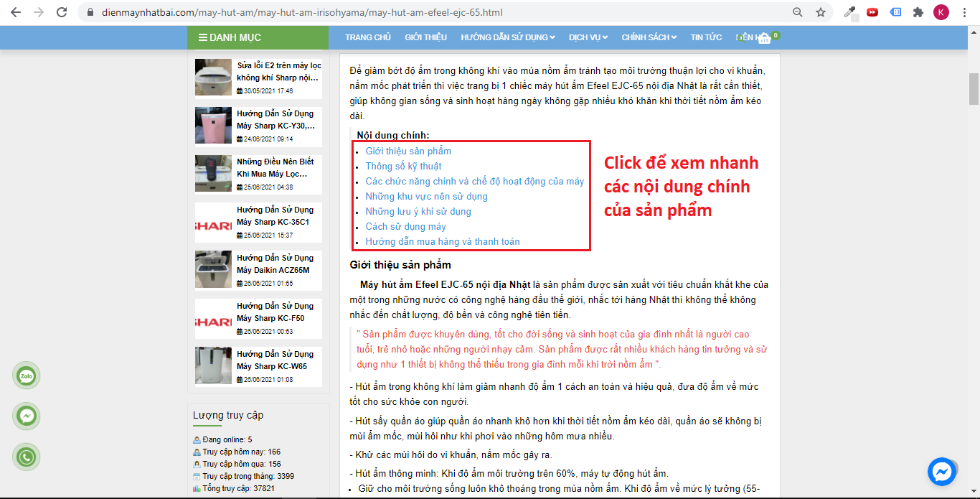The image size is (980, 499).
Task: Click the Zalo chat floating icon
Action: click(x=27, y=376)
